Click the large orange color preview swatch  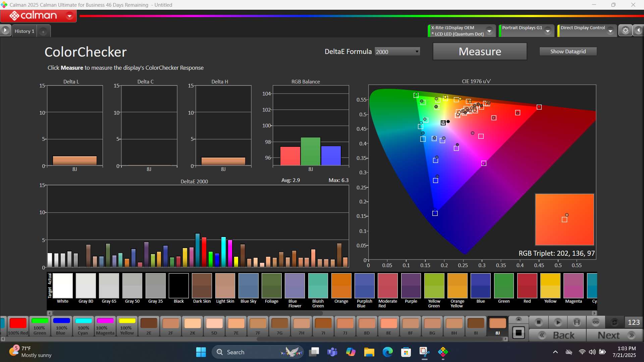[x=565, y=220]
